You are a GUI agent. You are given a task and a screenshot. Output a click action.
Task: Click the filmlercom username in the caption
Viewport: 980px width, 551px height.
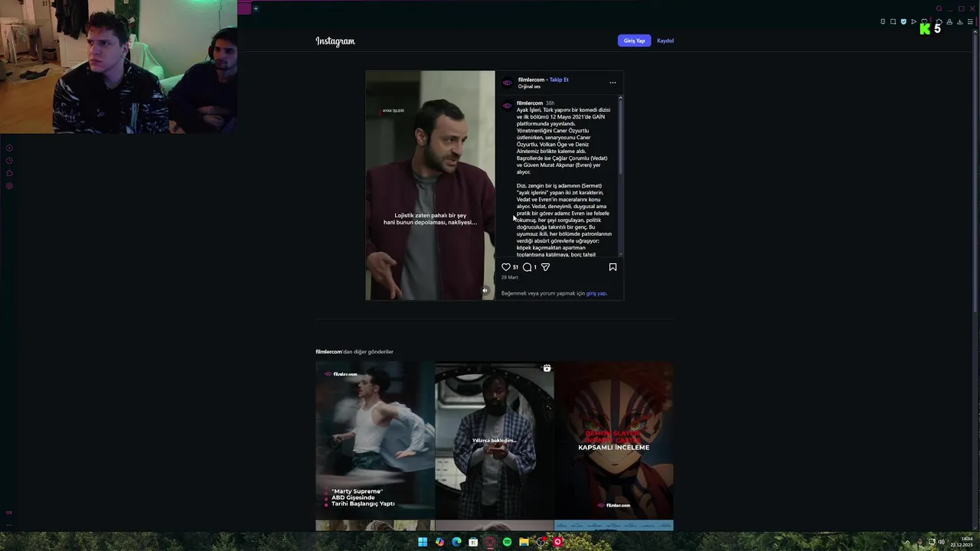click(x=530, y=103)
